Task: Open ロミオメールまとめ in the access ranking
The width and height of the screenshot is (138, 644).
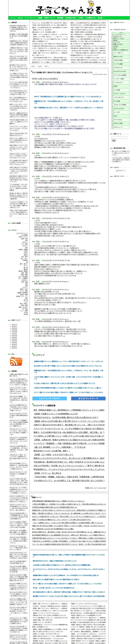Action: [x=119, y=93]
